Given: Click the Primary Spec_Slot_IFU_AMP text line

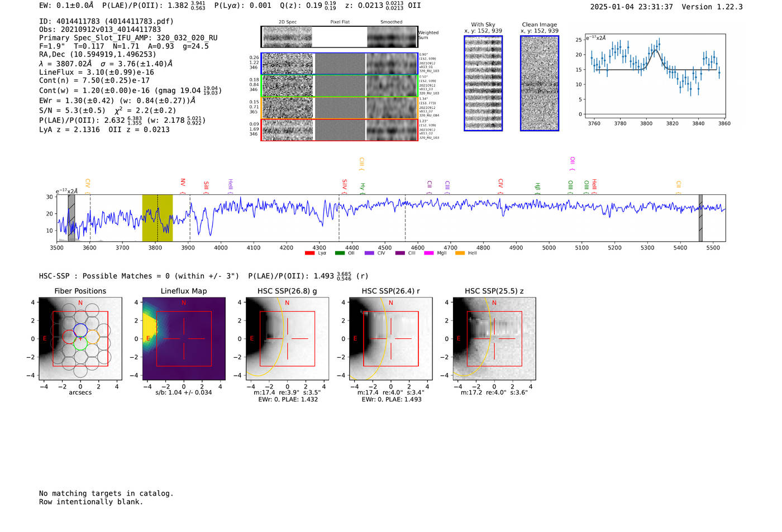Looking at the screenshot, I should 128,38.
